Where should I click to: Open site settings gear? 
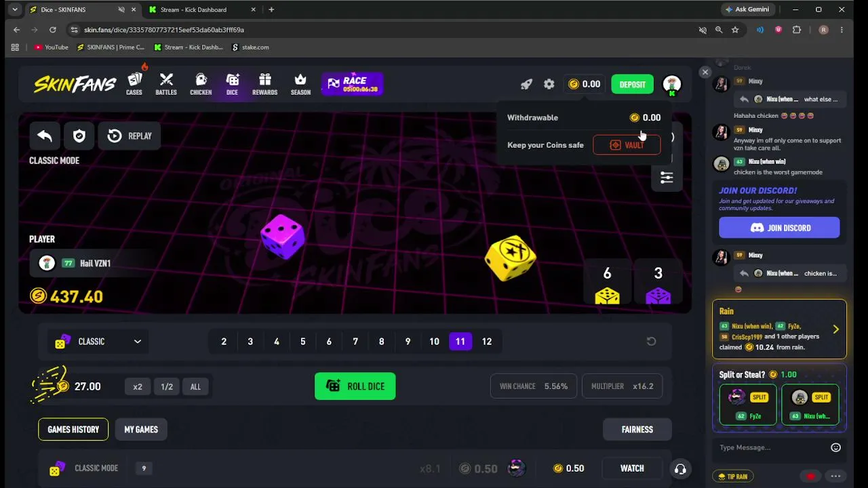pyautogui.click(x=549, y=84)
